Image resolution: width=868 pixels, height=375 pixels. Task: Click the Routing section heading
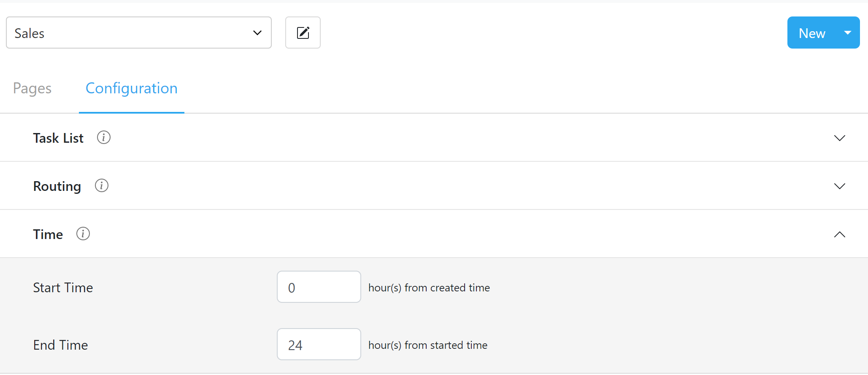click(x=57, y=186)
